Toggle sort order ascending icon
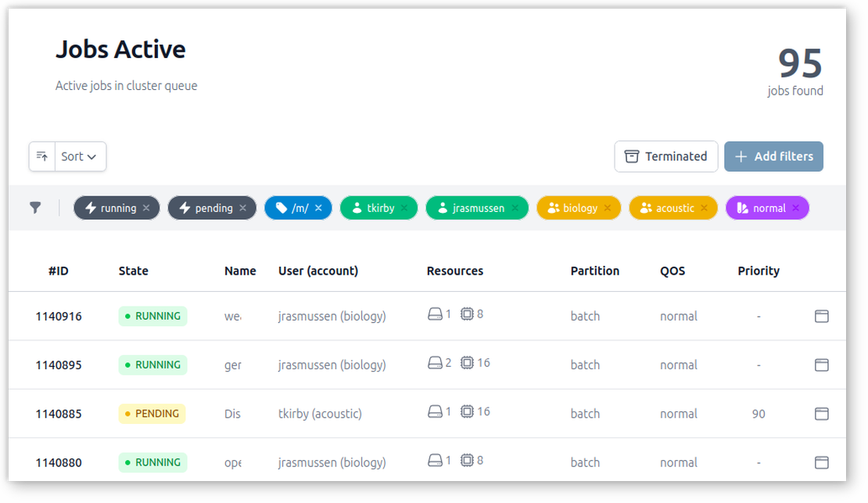Image resolution: width=868 pixels, height=503 pixels. click(42, 156)
